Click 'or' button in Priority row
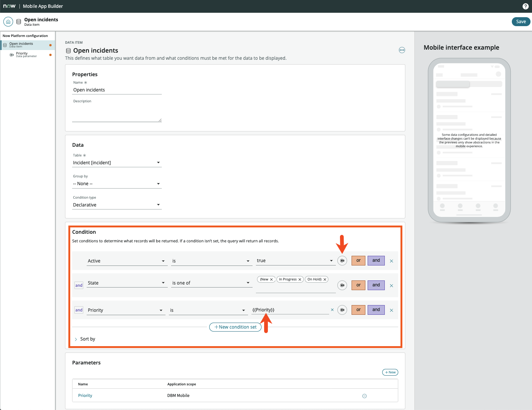The image size is (532, 410). click(358, 310)
